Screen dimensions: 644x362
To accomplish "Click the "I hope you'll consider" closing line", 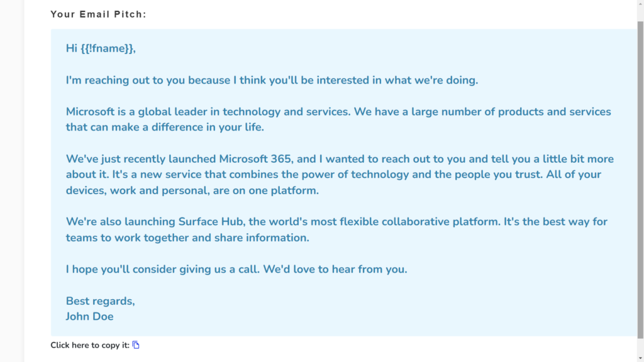I will click(x=236, y=269).
